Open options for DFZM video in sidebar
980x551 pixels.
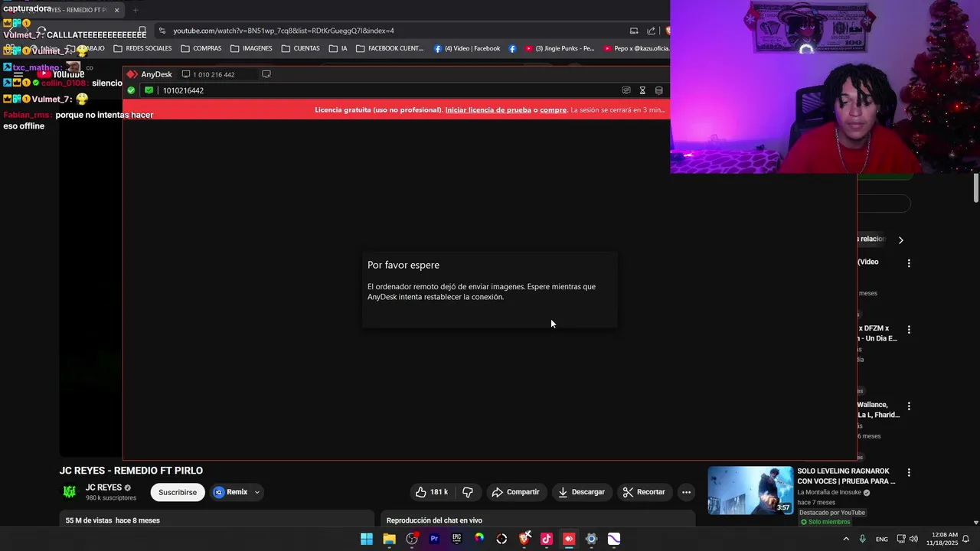coord(909,330)
